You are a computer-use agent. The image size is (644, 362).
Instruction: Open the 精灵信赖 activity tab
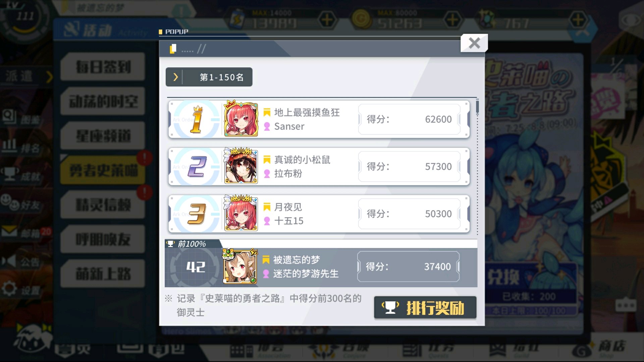[x=103, y=205]
